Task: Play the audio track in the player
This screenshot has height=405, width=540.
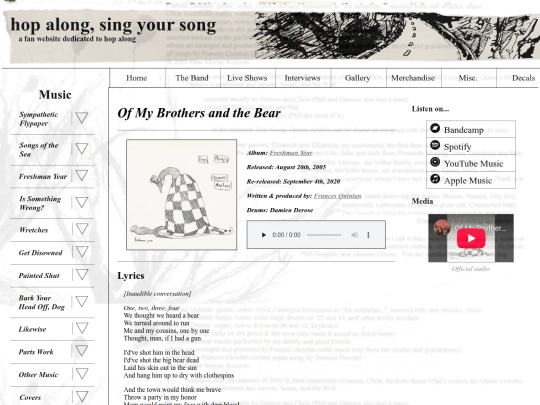Action: tap(263, 235)
